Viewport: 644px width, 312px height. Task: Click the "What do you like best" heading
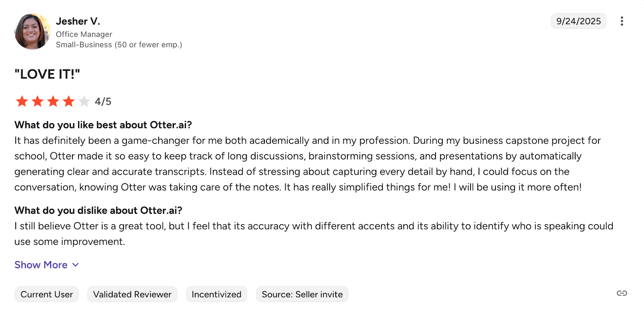pos(103,125)
